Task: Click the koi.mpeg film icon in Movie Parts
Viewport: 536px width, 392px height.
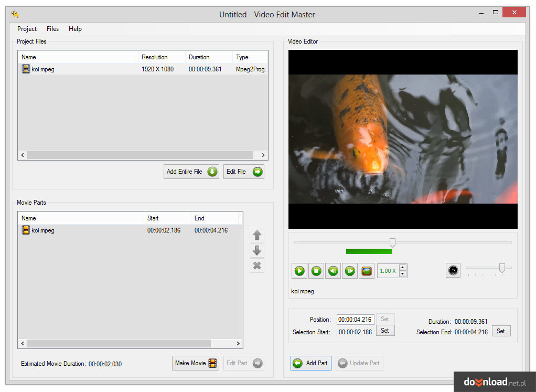Action: [x=26, y=230]
